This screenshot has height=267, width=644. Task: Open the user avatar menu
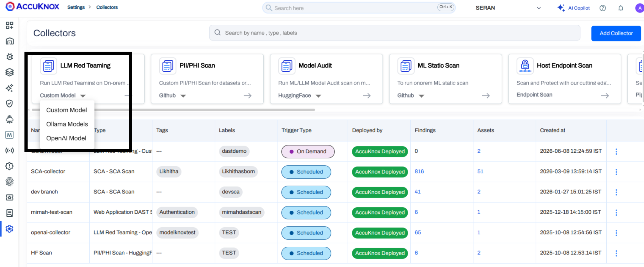point(639,8)
